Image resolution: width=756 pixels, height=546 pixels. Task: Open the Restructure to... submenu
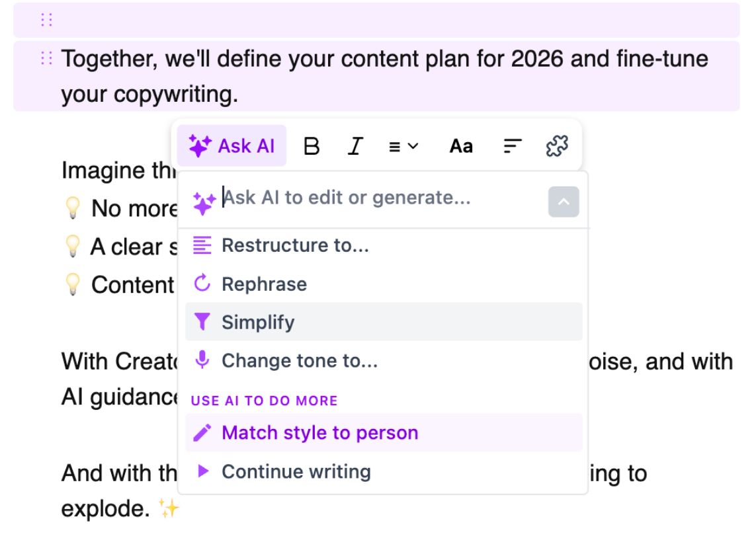point(295,246)
